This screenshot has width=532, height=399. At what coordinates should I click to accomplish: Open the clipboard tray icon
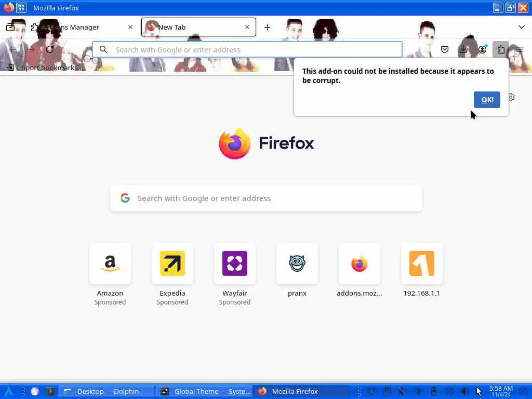[387, 392]
